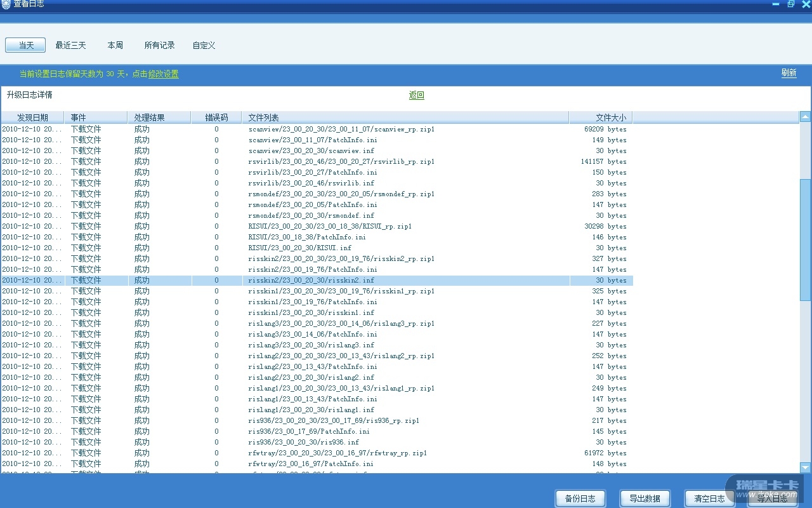The width and height of the screenshot is (812, 508).
Task: Click the 查看日志 window title icon
Action: coord(6,4)
